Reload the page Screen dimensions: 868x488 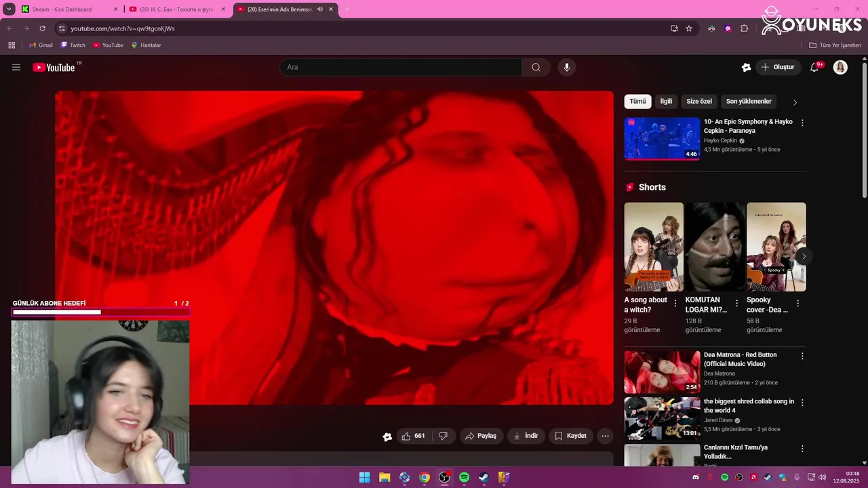(42, 28)
